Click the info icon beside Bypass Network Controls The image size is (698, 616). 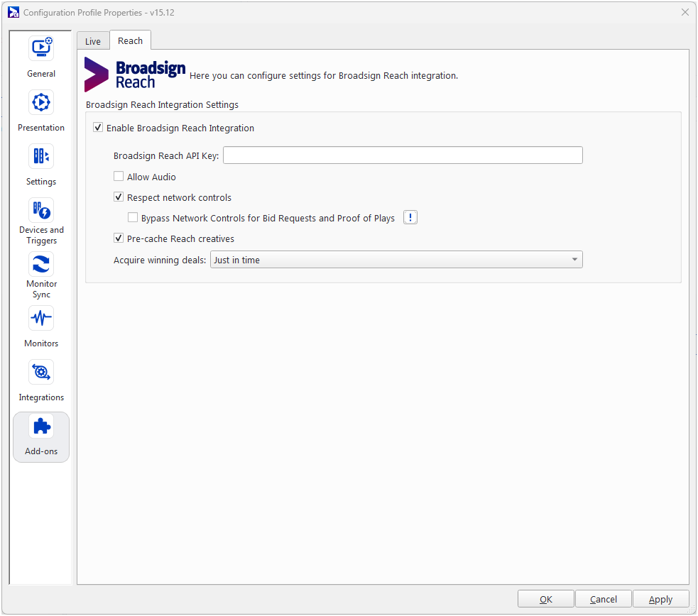pos(410,218)
